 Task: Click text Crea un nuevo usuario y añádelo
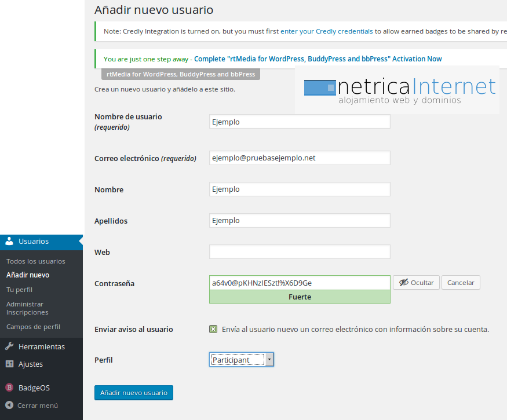[165, 89]
